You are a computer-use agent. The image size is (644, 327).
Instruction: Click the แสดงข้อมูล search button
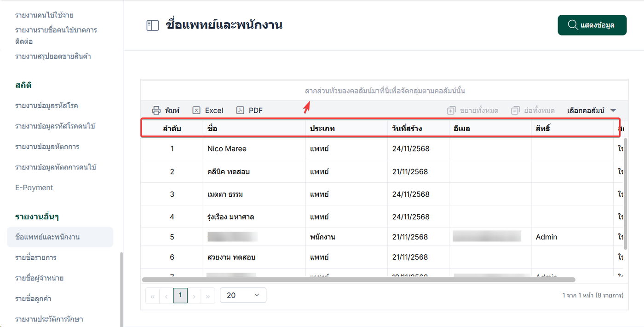click(592, 25)
